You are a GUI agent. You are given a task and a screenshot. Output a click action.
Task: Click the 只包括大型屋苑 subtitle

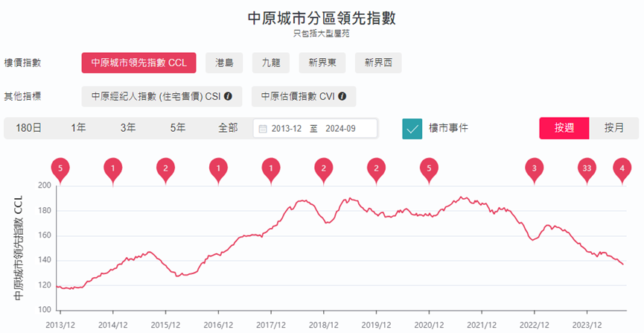click(x=321, y=34)
